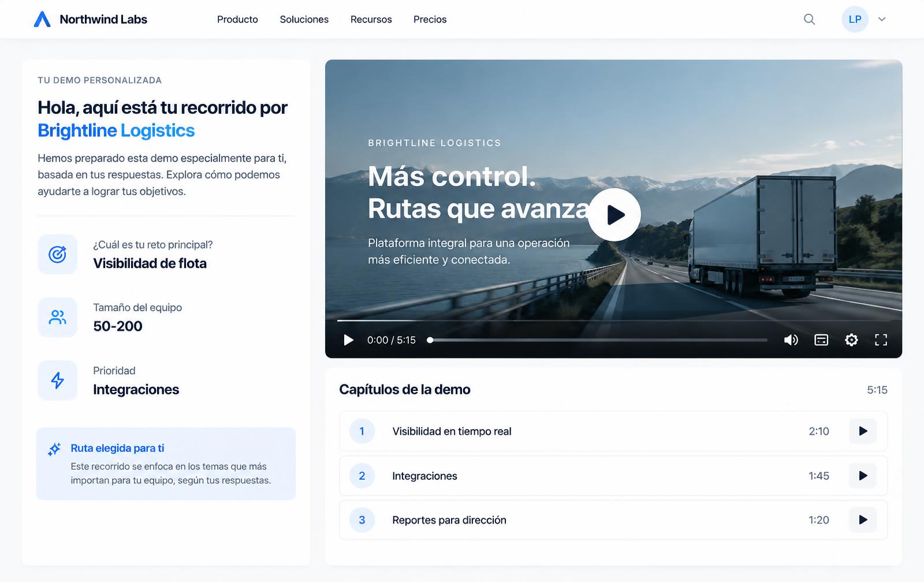Screen dimensions: 924x582
Task: Click the 'Reportes para dirección' chapter title
Action: pos(449,520)
